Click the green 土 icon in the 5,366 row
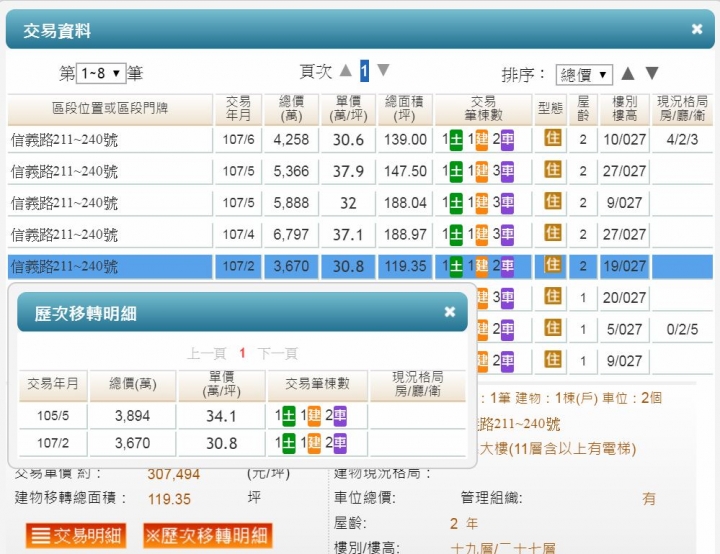The width and height of the screenshot is (720, 554). pos(456,171)
